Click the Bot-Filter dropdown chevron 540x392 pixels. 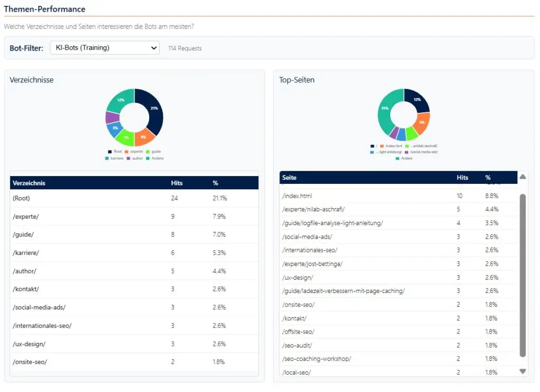pos(154,47)
